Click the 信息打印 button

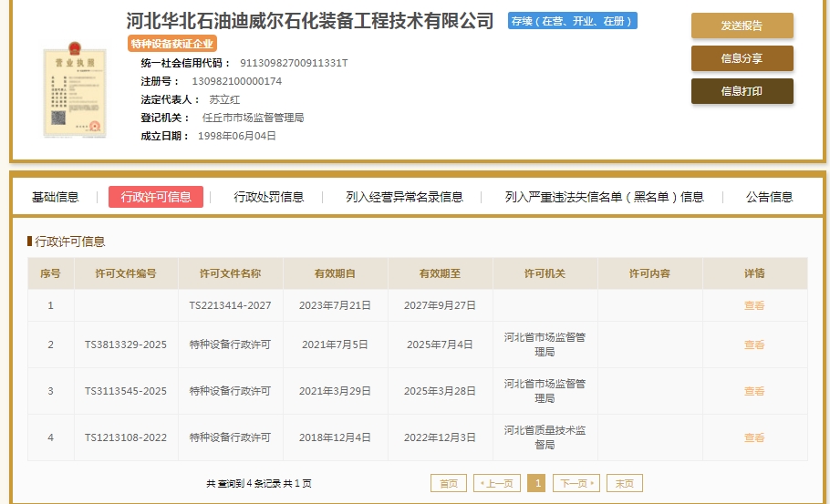click(x=742, y=91)
